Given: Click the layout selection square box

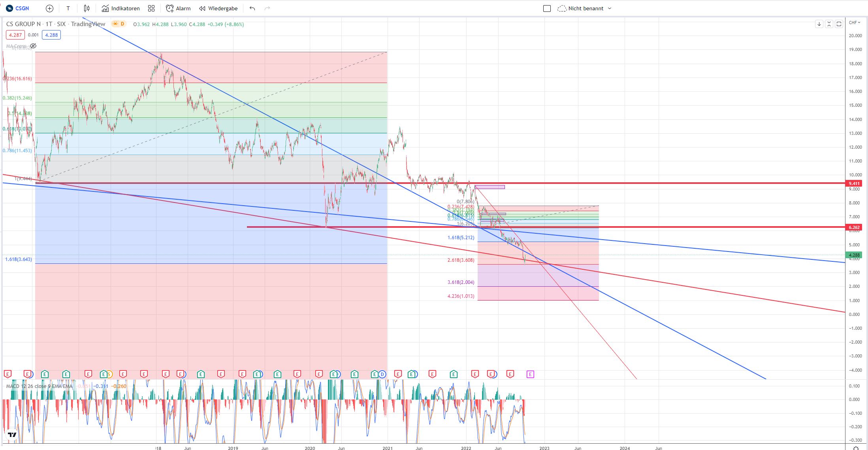Looking at the screenshot, I should (547, 8).
